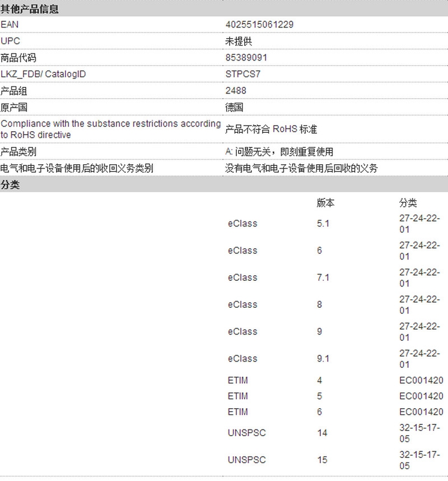Select the 27-24-22-01 code for eClass 6
This screenshot has width=448, height=481.
419,251
